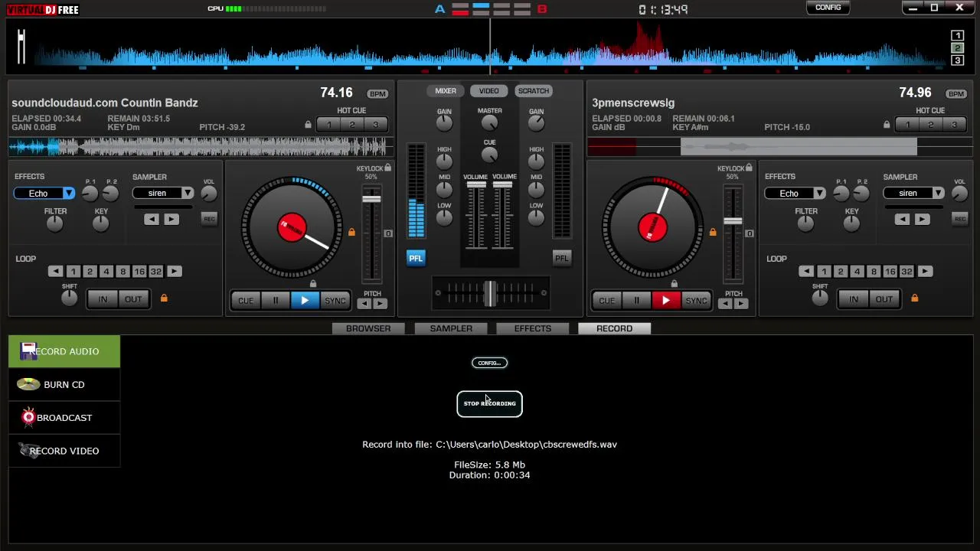This screenshot has height=551, width=980.
Task: Toggle left sampler REC button
Action: click(x=209, y=219)
